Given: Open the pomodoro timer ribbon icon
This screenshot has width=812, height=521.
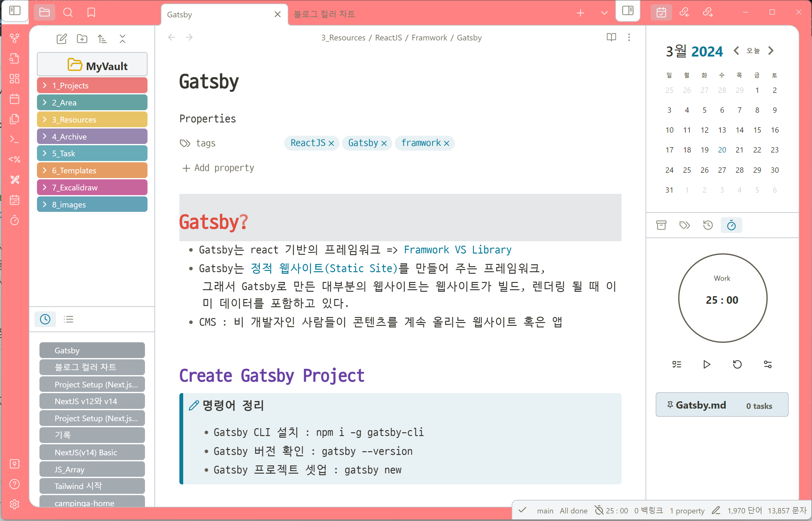Looking at the screenshot, I should click(x=15, y=220).
